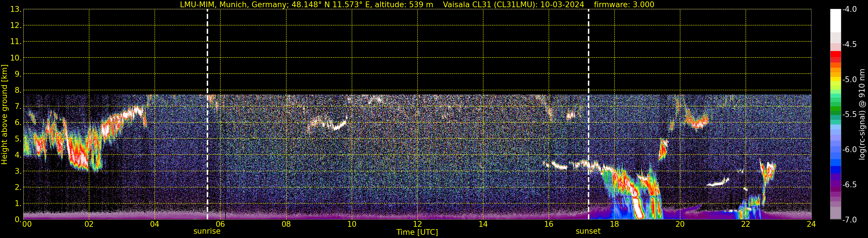Click the 'LMU-MIM, Munich, Germany' title text

(233, 5)
